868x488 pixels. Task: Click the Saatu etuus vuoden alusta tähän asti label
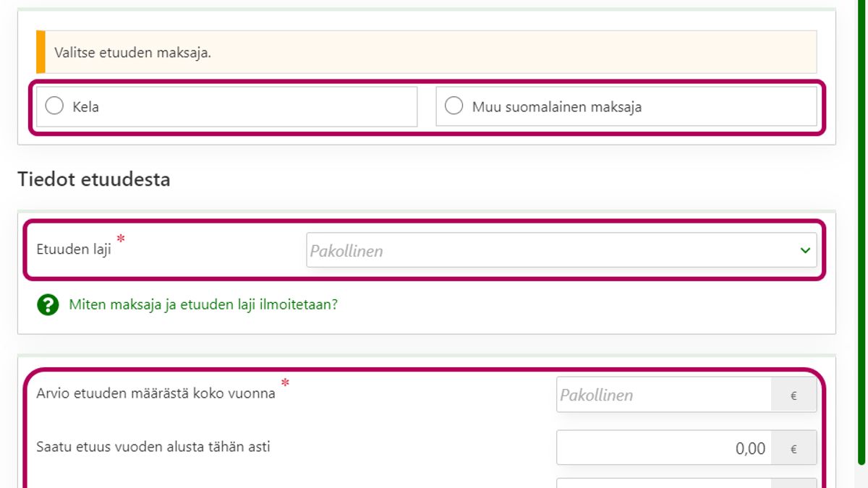[x=153, y=447]
